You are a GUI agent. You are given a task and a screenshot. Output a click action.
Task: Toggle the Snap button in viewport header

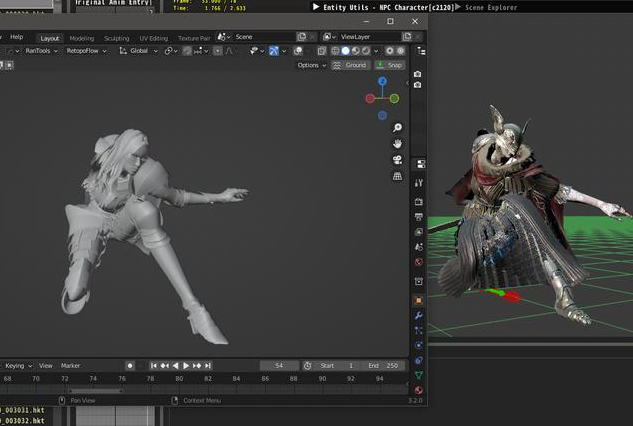(x=389, y=65)
